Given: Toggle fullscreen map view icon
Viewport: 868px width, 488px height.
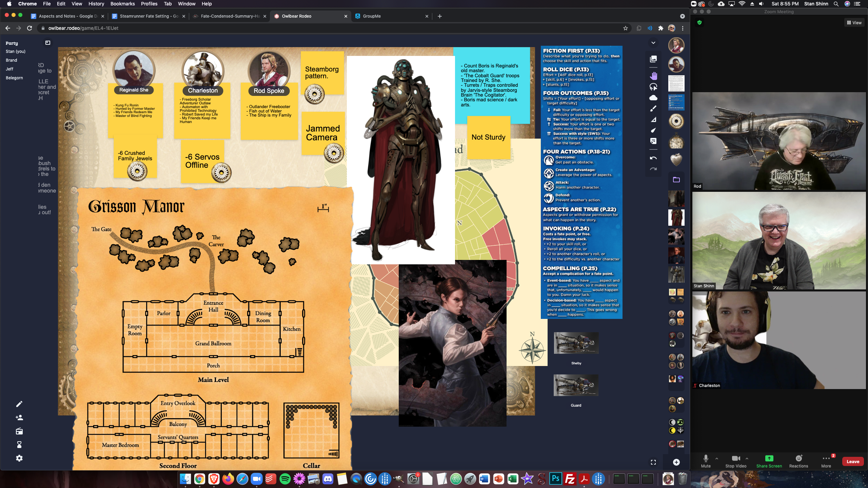Looking at the screenshot, I should [653, 462].
